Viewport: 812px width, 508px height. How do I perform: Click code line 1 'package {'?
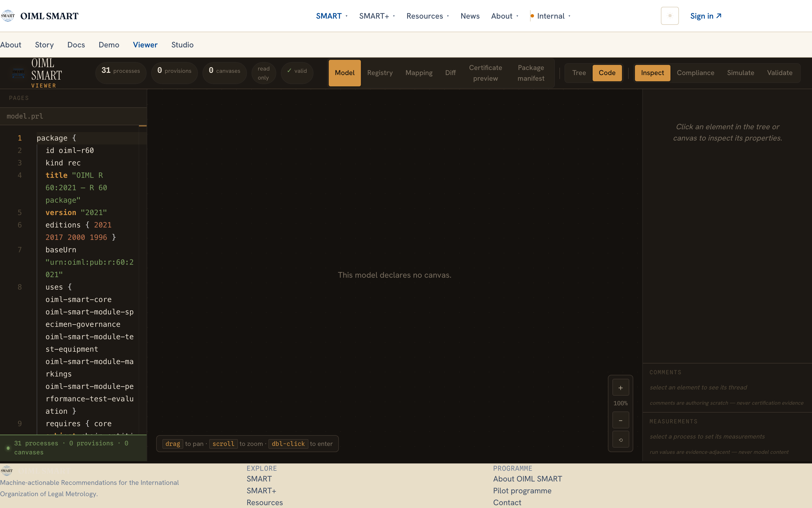coord(91,138)
